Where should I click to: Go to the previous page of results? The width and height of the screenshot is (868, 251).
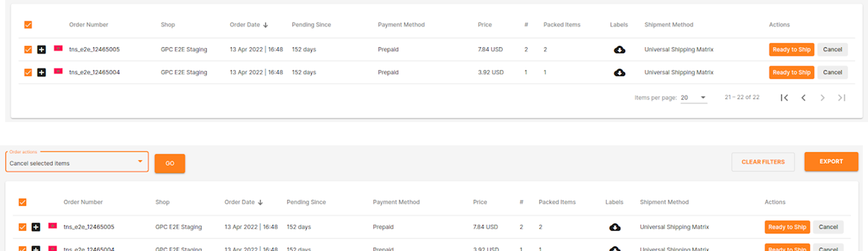(803, 97)
